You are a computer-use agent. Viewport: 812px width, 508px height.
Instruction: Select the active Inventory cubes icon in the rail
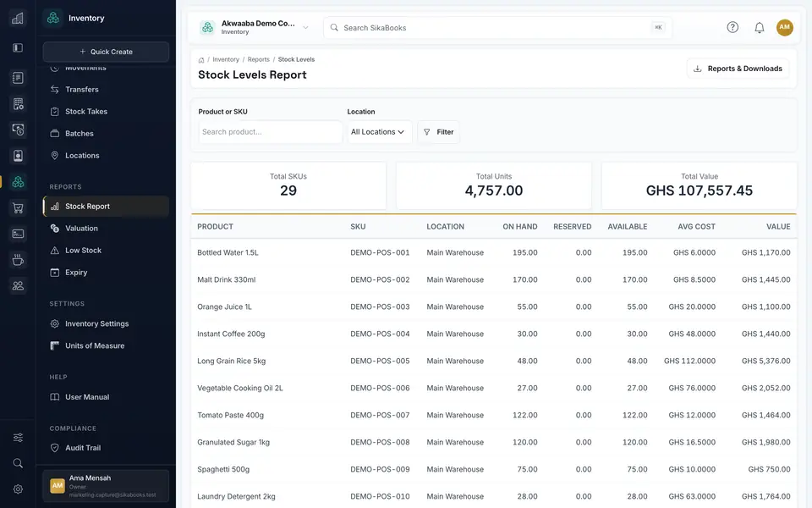click(x=18, y=181)
